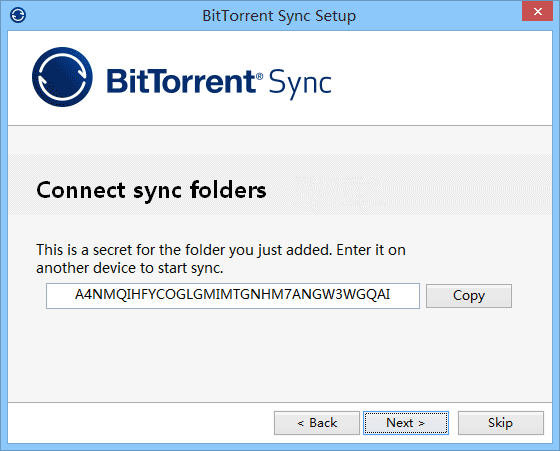Screen dimensions: 560x451
Task: Click the BitTorrent wordmark in the banner
Action: pos(181,81)
